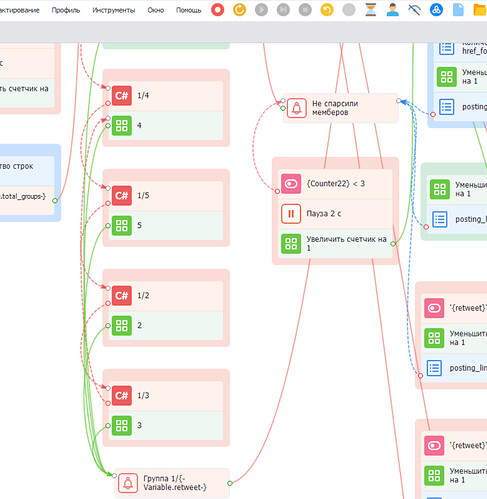The image size is (487, 499).
Task: Select the C# block labeled 1/4
Action: coord(166,96)
